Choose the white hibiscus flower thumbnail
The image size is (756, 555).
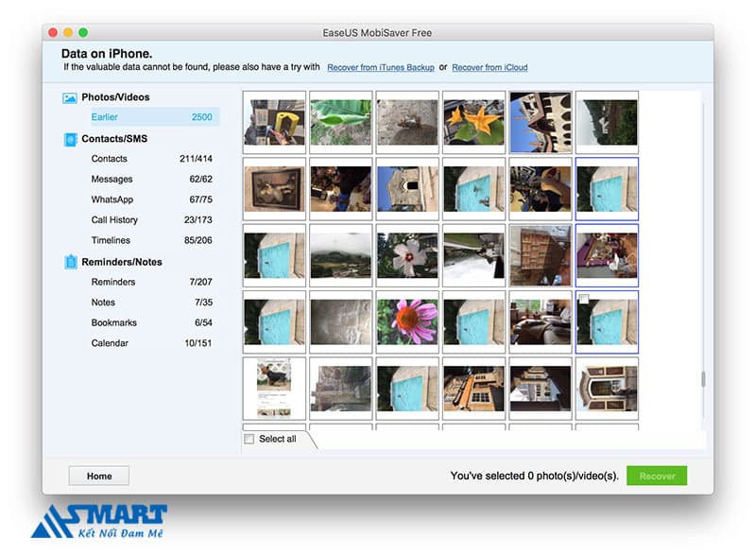tap(407, 255)
